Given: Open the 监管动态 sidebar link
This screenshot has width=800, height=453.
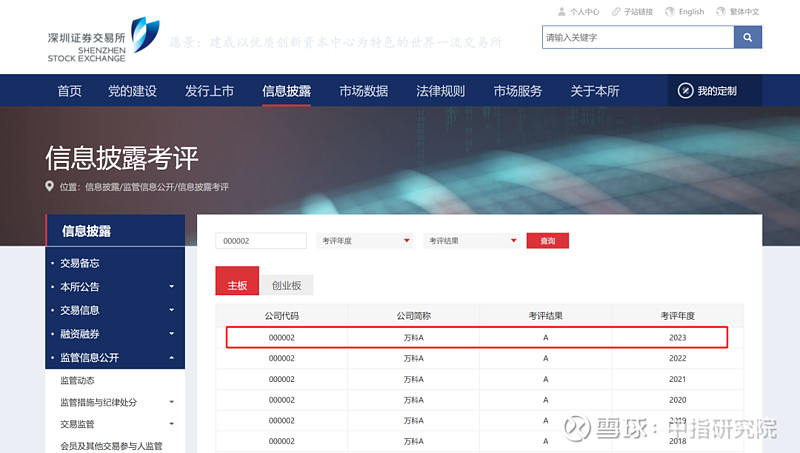Looking at the screenshot, I should tap(79, 381).
